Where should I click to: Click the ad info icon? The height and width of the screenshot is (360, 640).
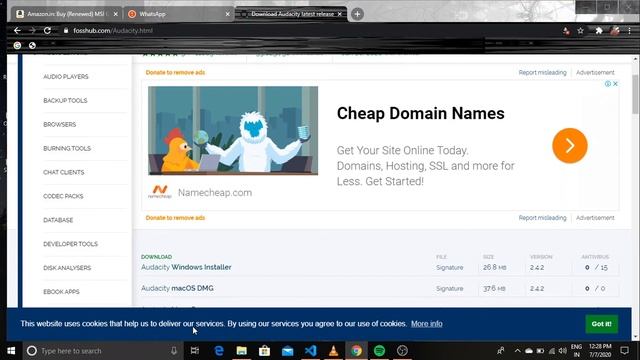tap(608, 84)
